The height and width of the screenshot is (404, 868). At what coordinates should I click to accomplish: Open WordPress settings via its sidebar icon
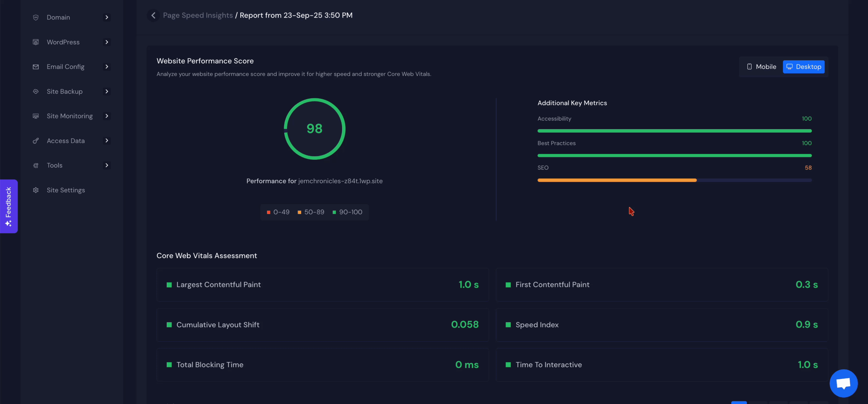click(36, 42)
